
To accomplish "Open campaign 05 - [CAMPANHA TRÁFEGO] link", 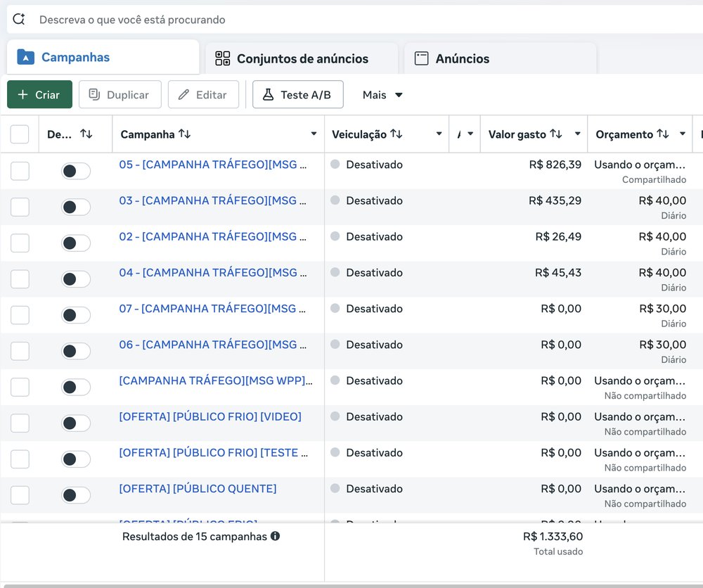I will tap(213, 165).
